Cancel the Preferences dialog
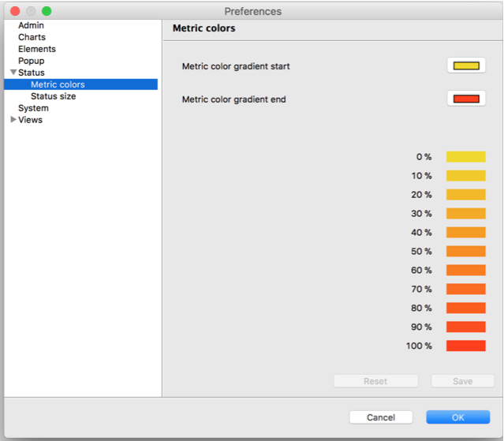Screen dimensions: 504x441 point(381,417)
